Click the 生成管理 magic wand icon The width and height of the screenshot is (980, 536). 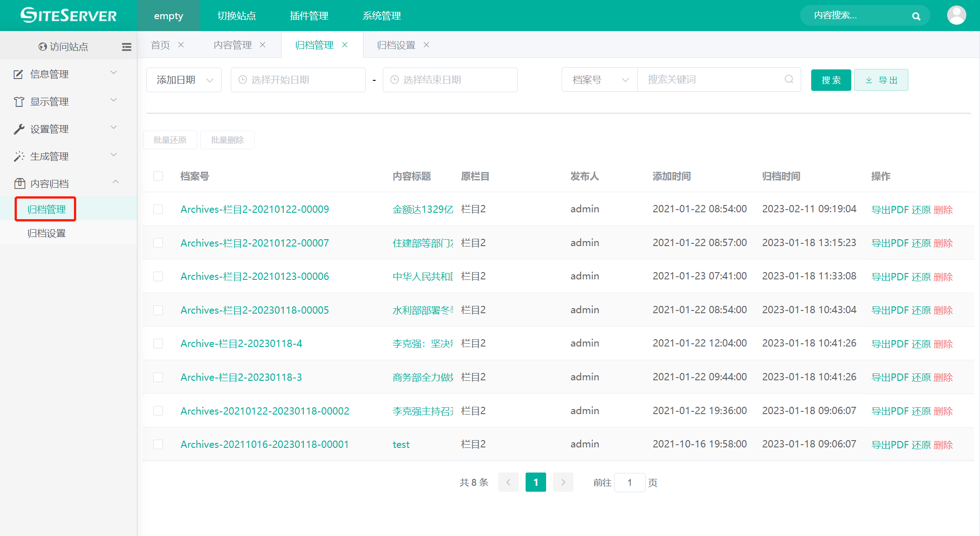pos(19,157)
